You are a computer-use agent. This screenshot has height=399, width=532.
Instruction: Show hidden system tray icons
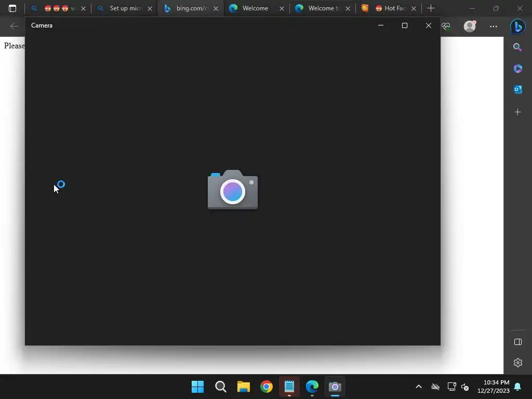point(419,387)
